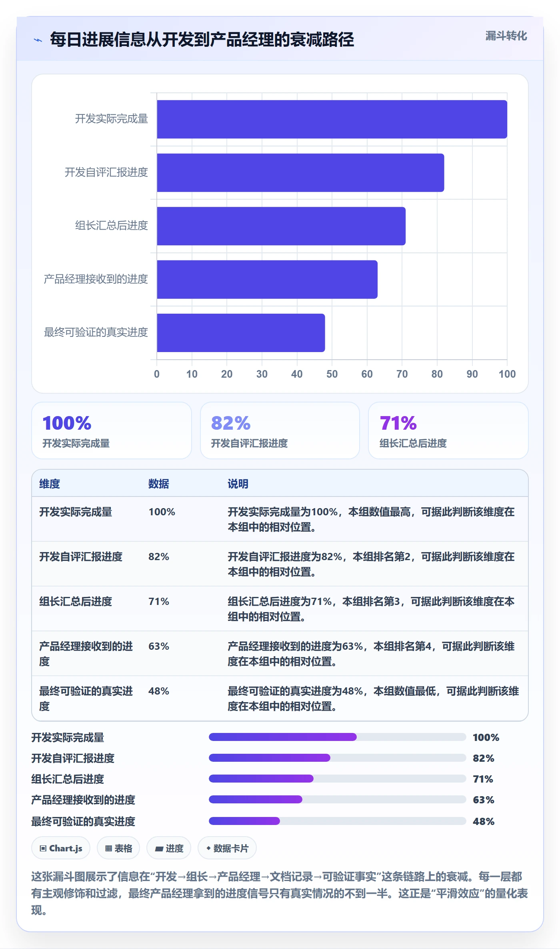Click the chart axis label 100
560x949 pixels.
[x=507, y=374]
